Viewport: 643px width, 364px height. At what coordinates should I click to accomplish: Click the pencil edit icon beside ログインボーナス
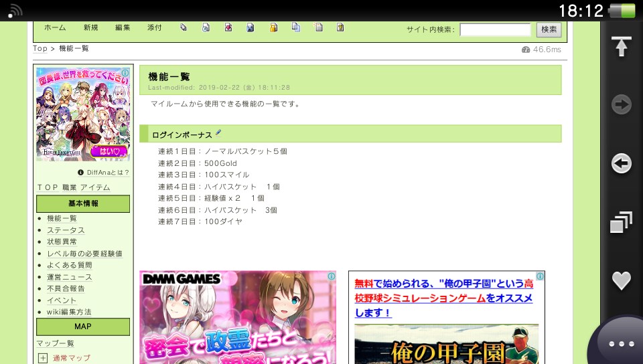pyautogui.click(x=218, y=134)
